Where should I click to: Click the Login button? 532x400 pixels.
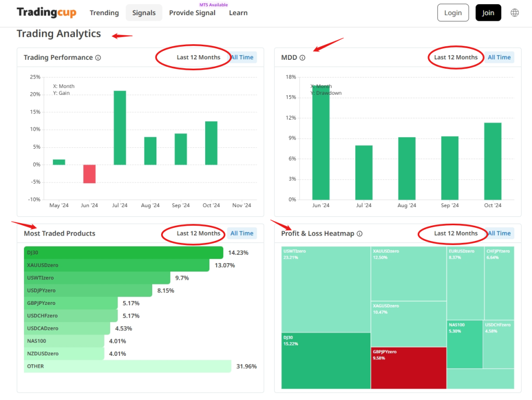pyautogui.click(x=453, y=13)
